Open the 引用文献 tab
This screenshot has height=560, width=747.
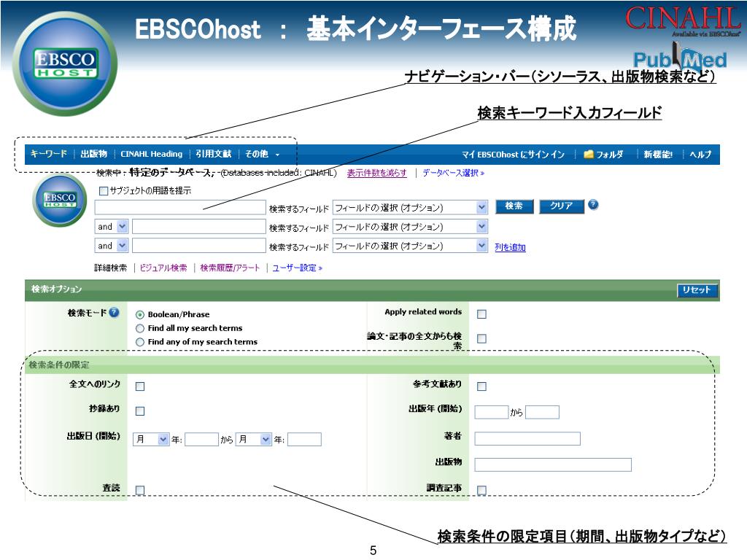214,154
